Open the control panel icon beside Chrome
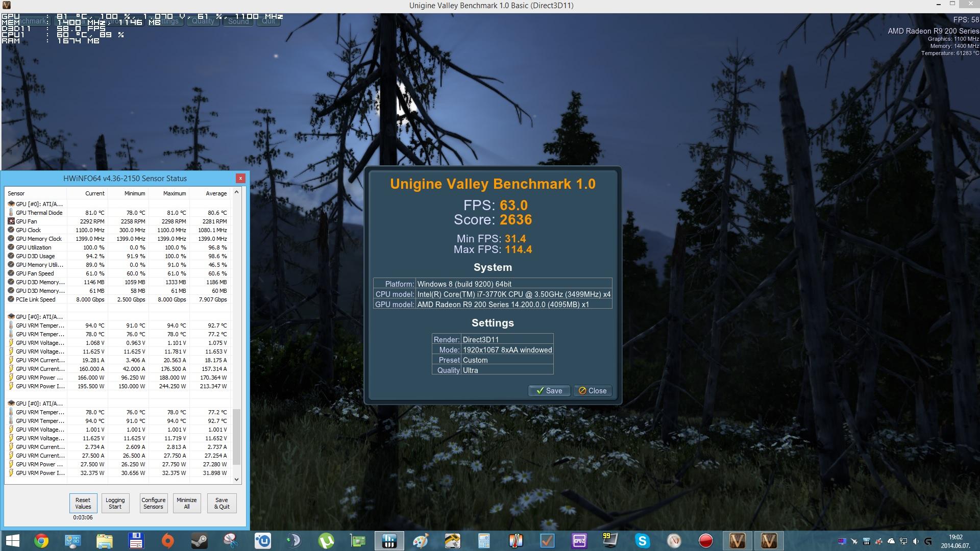Viewport: 980px width, 551px height. click(x=73, y=541)
